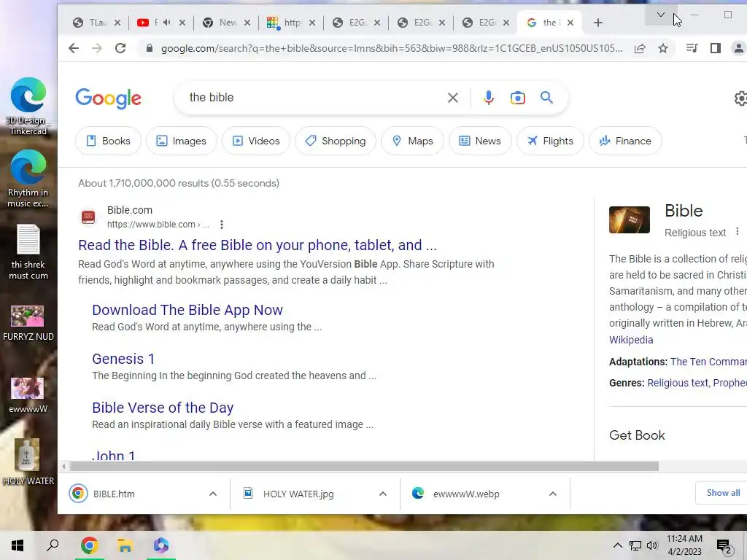747x560 pixels.
Task: Open File Explorer from the taskbar
Action: 125,545
